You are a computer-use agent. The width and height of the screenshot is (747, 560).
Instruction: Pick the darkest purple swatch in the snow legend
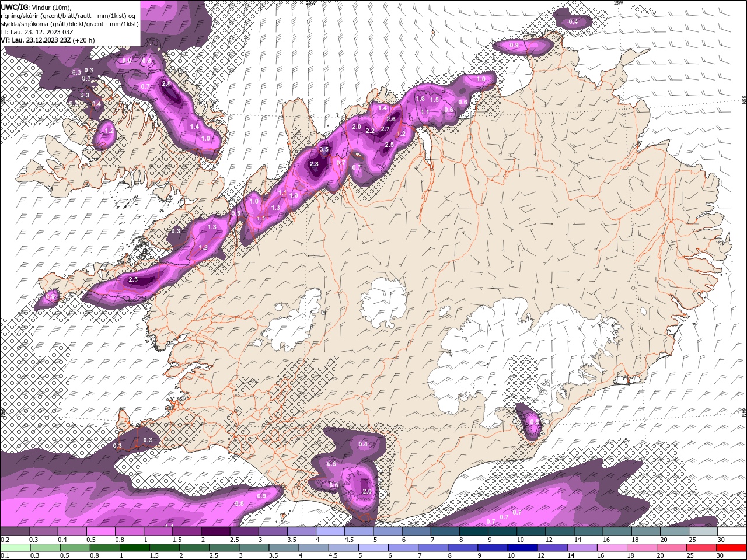(215, 531)
